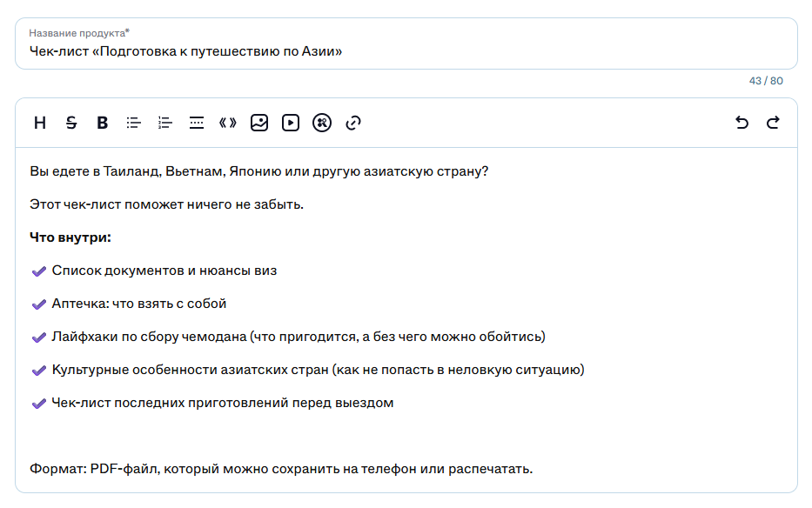812x508 pixels.
Task: Click the 43 / 80 character counter
Action: coord(766,81)
